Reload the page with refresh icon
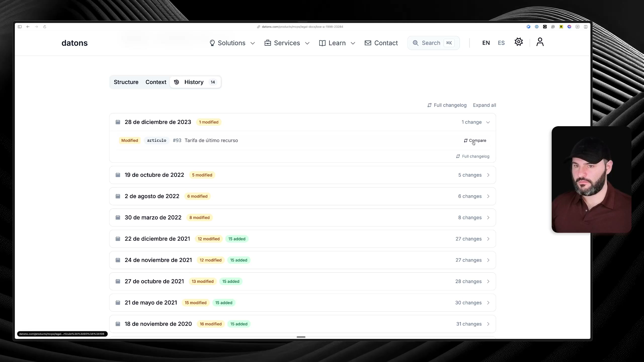 45,27
